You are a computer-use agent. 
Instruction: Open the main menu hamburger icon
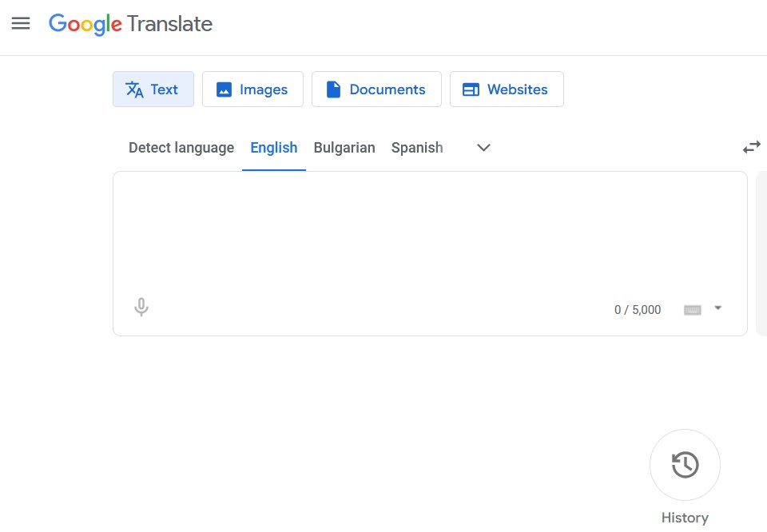[x=21, y=23]
